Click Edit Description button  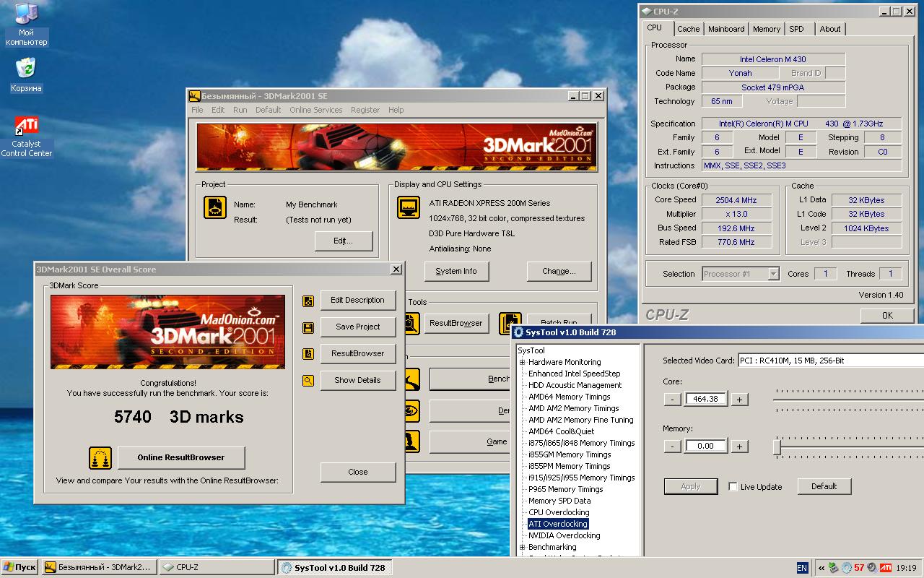[x=357, y=301]
